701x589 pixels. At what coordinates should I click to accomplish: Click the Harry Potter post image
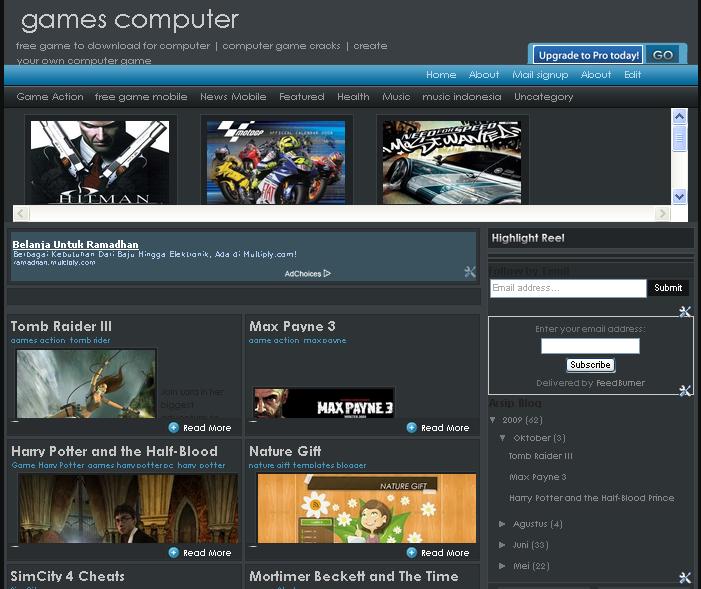[x=128, y=509]
